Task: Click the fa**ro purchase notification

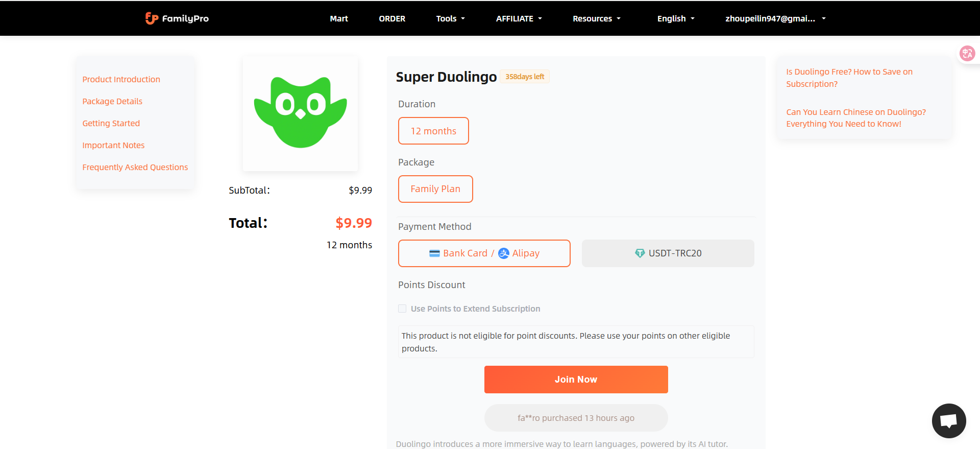Action: click(x=576, y=417)
